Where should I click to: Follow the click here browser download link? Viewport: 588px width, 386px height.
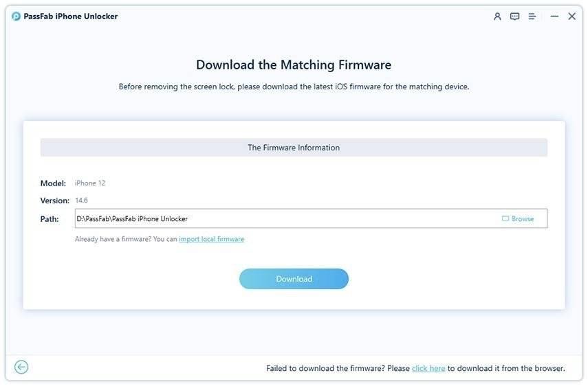[428, 369]
